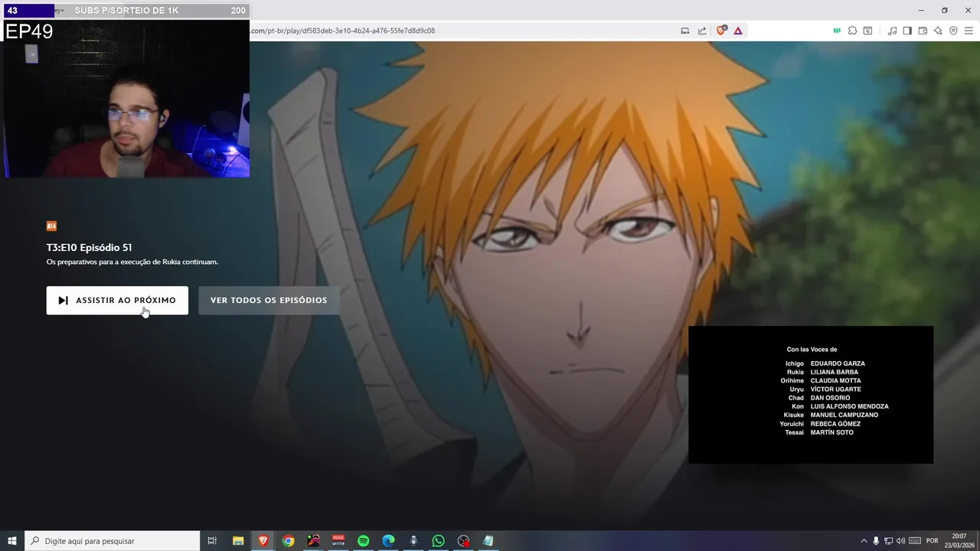Image resolution: width=980 pixels, height=551 pixels.
Task: Click the cast screen icon in address bar
Action: coord(685,31)
